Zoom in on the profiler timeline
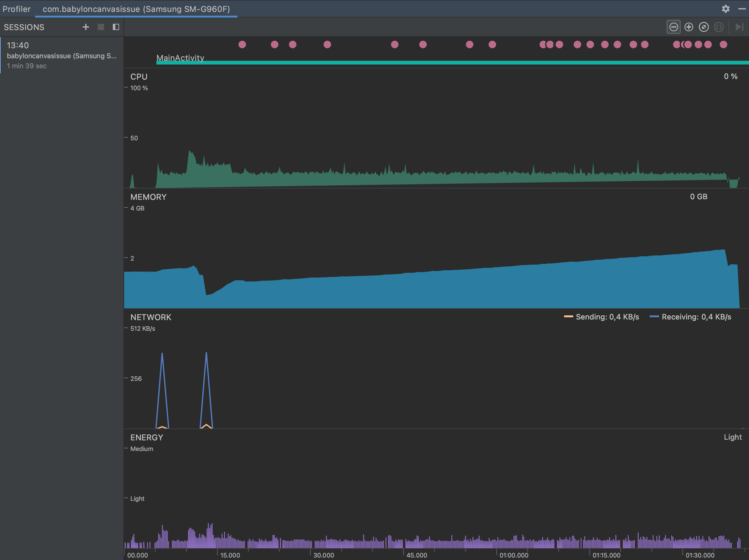This screenshot has height=560, width=749. pos(689,27)
